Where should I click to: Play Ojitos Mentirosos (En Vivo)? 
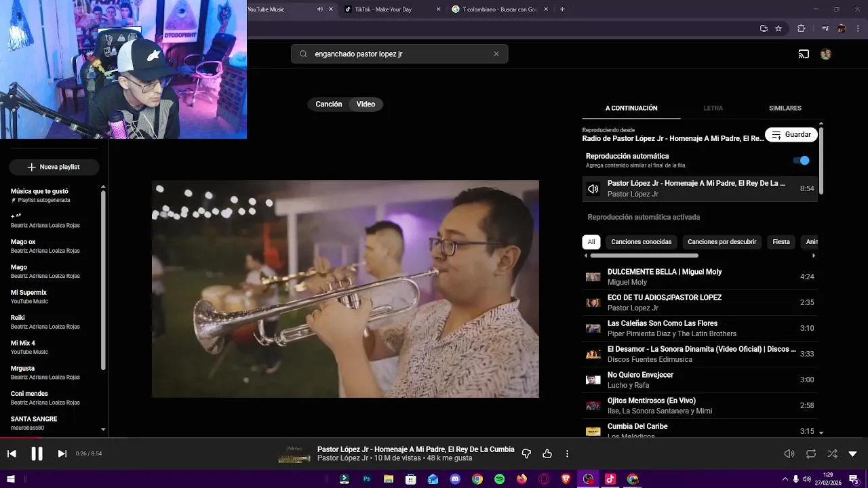point(700,405)
